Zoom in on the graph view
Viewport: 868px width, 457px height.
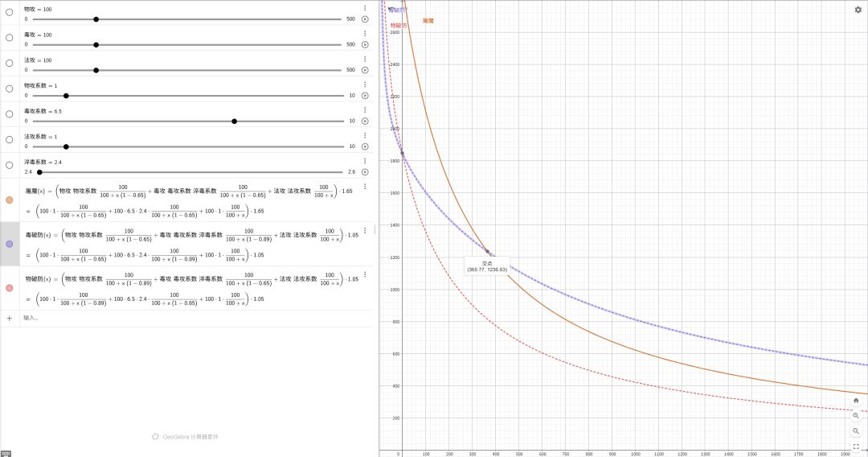(x=856, y=415)
